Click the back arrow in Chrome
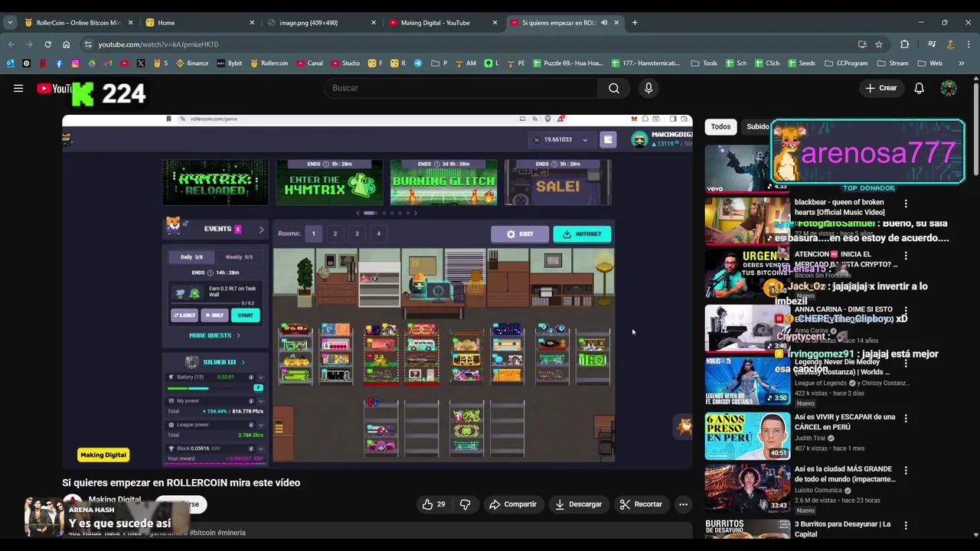 click(11, 44)
